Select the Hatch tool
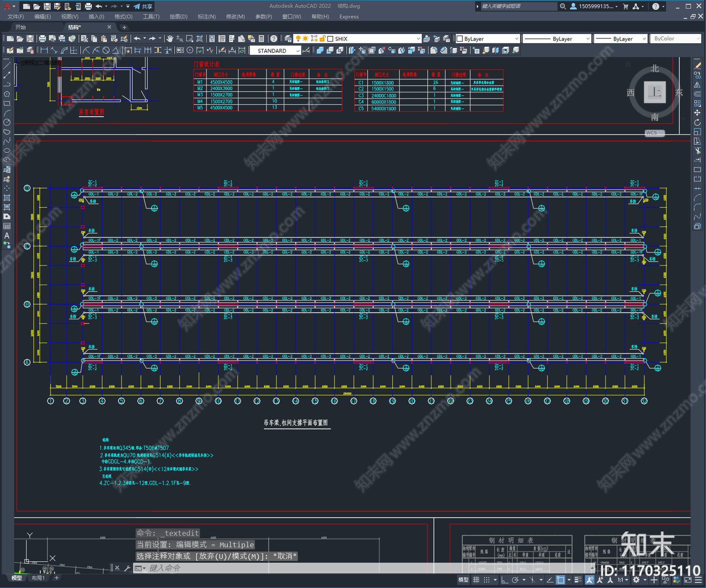The image size is (706, 588). tap(7, 198)
